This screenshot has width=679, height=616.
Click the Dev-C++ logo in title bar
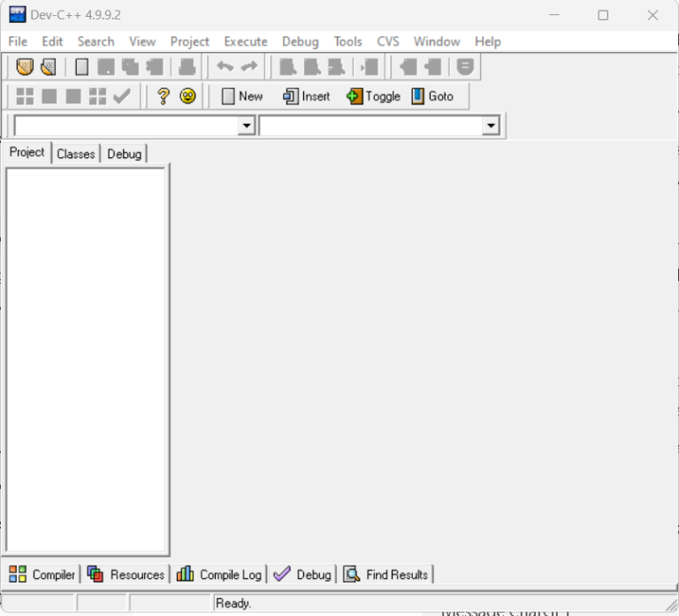pyautogui.click(x=18, y=15)
